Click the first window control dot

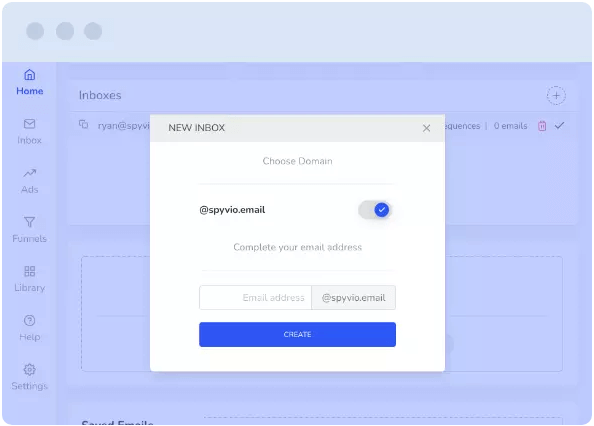click(35, 31)
